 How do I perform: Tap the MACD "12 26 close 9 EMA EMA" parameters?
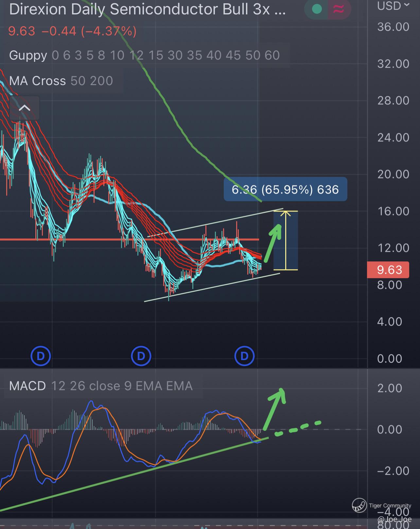click(122, 386)
